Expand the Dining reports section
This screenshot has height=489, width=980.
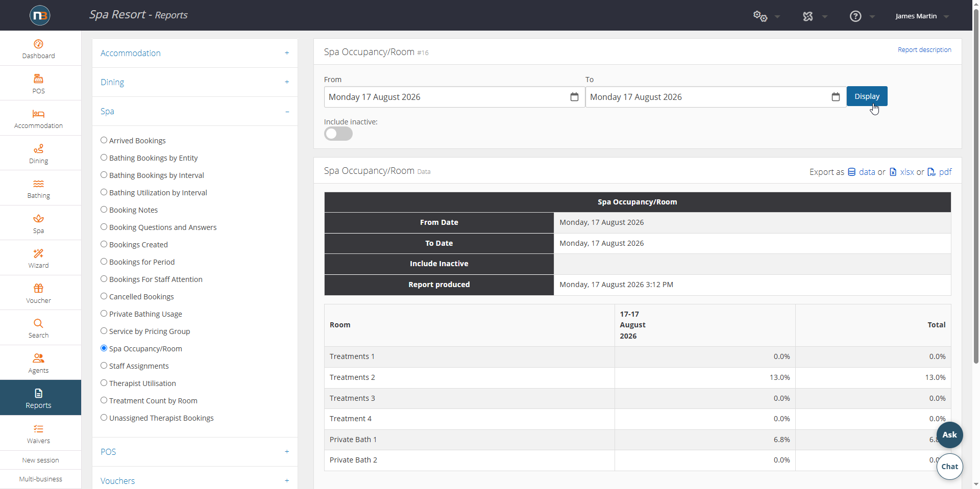coord(194,82)
